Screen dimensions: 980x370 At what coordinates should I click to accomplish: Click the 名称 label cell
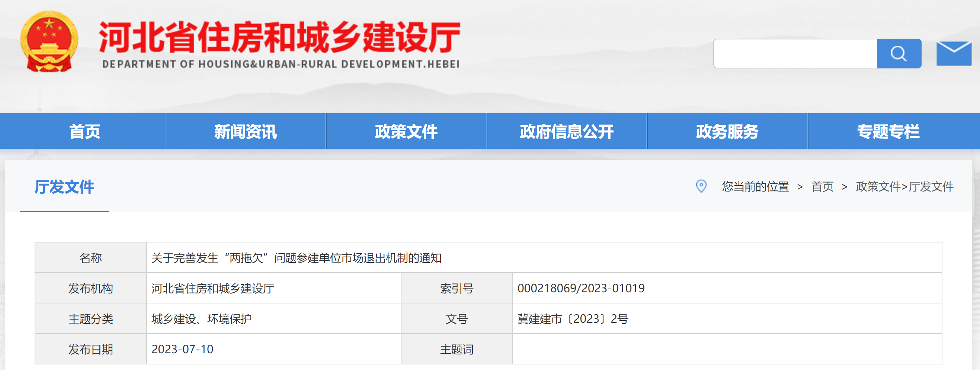point(90,258)
